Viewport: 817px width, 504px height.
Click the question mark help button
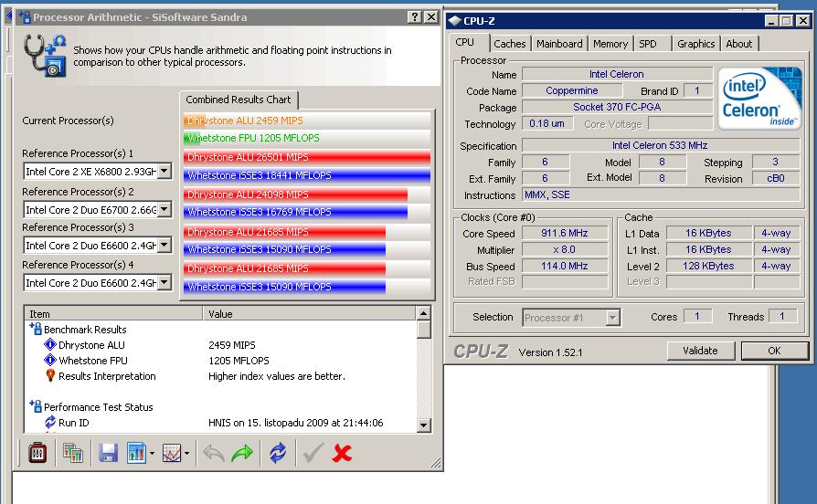407,17
